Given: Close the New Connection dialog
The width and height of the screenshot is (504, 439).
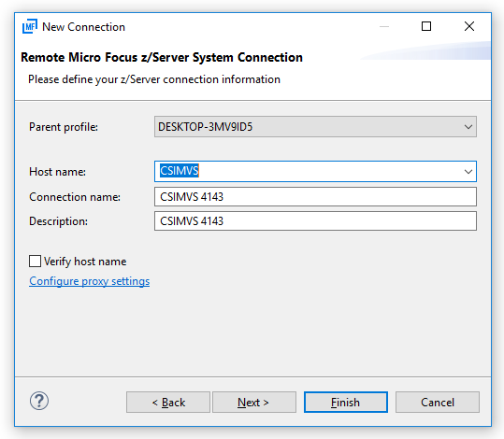Looking at the screenshot, I should click(469, 26).
